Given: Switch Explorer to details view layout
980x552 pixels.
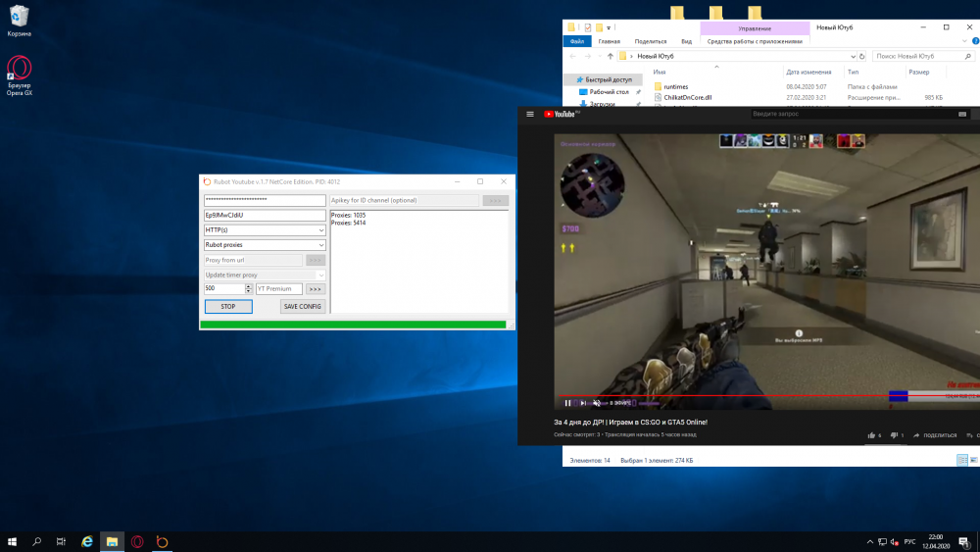Looking at the screenshot, I should coord(961,460).
